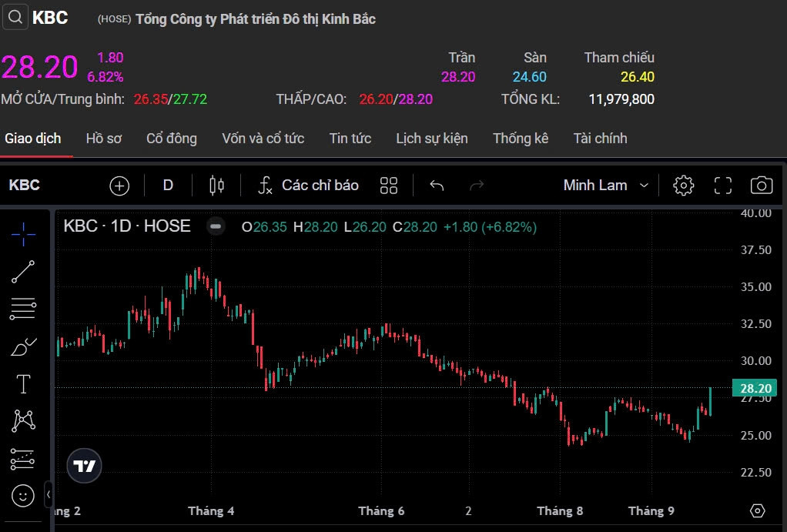The width and height of the screenshot is (787, 532).
Task: Click the search magnifier icon beside KBC
Action: click(x=15, y=18)
